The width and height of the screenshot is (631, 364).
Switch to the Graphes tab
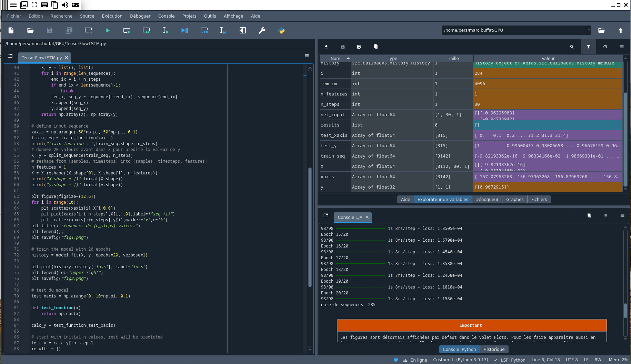click(x=514, y=200)
